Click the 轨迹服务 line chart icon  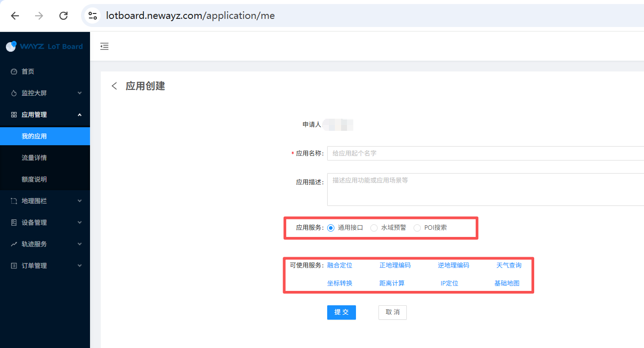click(14, 244)
